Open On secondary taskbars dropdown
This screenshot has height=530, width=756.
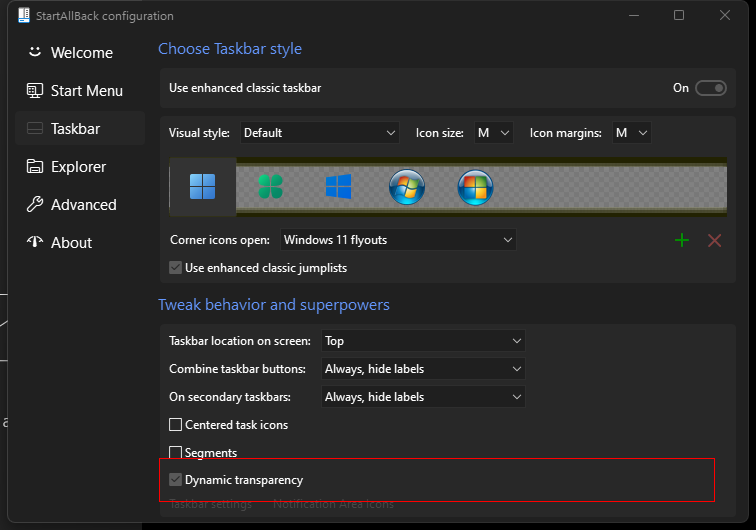423,397
